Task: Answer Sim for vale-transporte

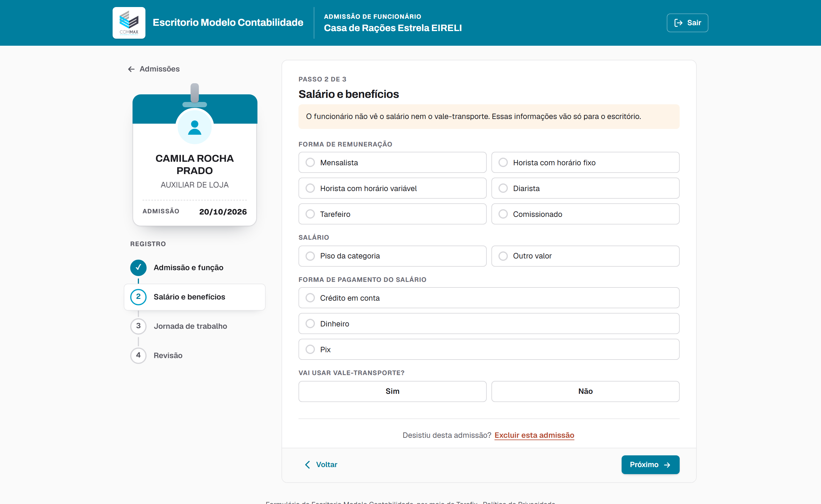Action: pyautogui.click(x=393, y=391)
